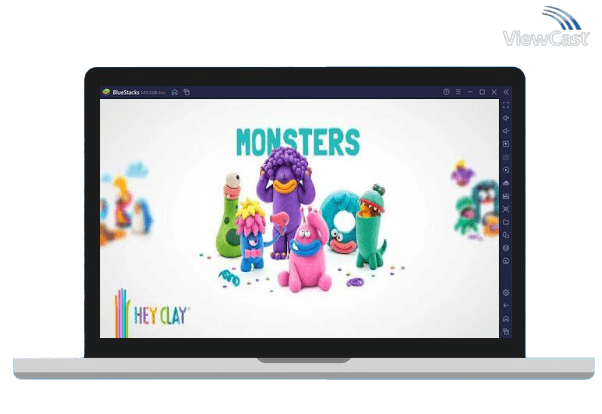Open the hamburger menu in title bar

[458, 92]
